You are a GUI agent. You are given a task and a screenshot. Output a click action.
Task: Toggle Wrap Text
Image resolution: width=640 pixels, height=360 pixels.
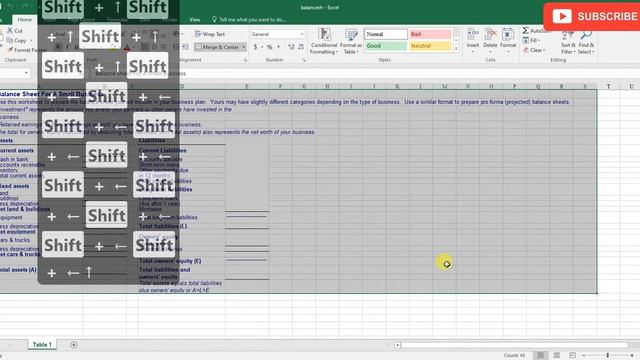[x=210, y=34]
